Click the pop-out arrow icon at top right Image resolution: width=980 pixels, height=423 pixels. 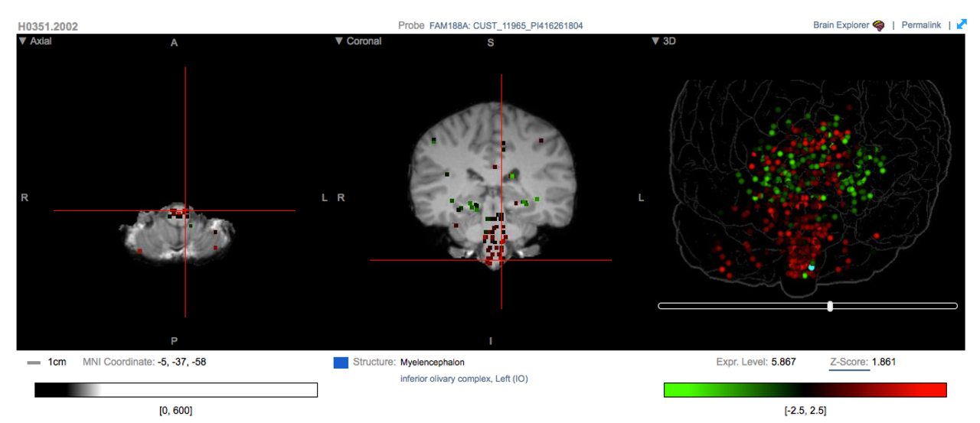pyautogui.click(x=962, y=25)
